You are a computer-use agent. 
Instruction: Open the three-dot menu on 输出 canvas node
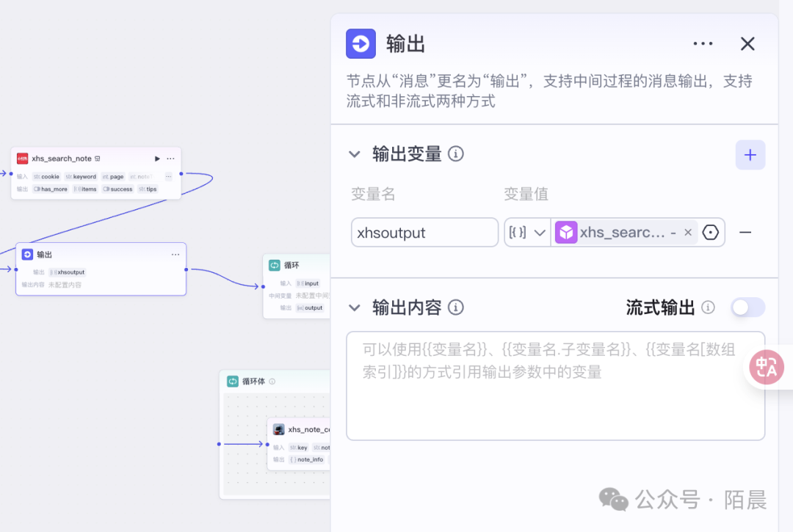(x=175, y=255)
